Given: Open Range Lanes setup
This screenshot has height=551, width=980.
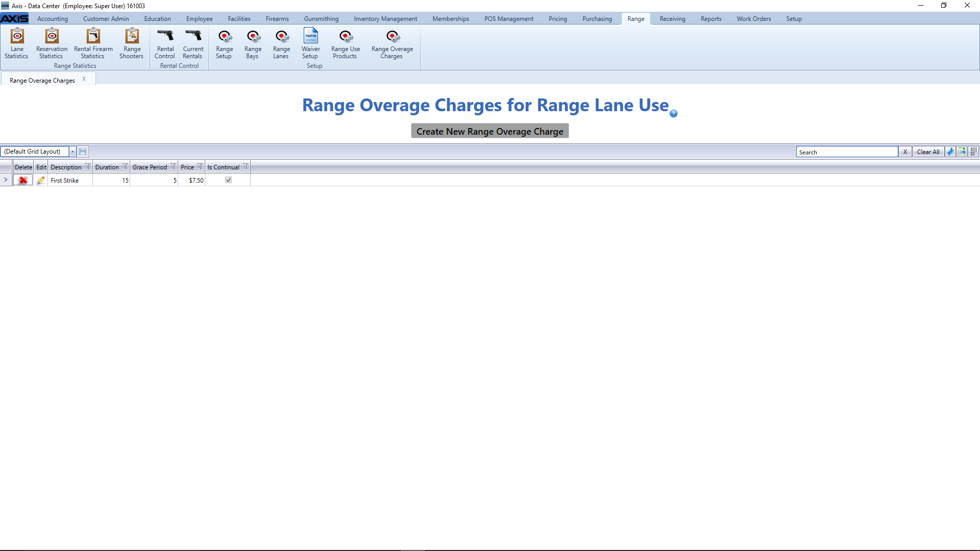Looking at the screenshot, I should pyautogui.click(x=281, y=44).
